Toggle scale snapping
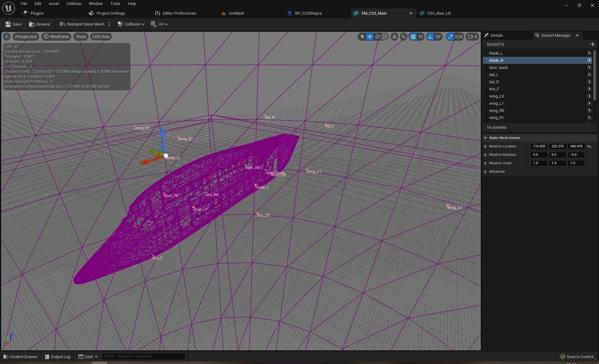599x364 pixels. coord(450,37)
